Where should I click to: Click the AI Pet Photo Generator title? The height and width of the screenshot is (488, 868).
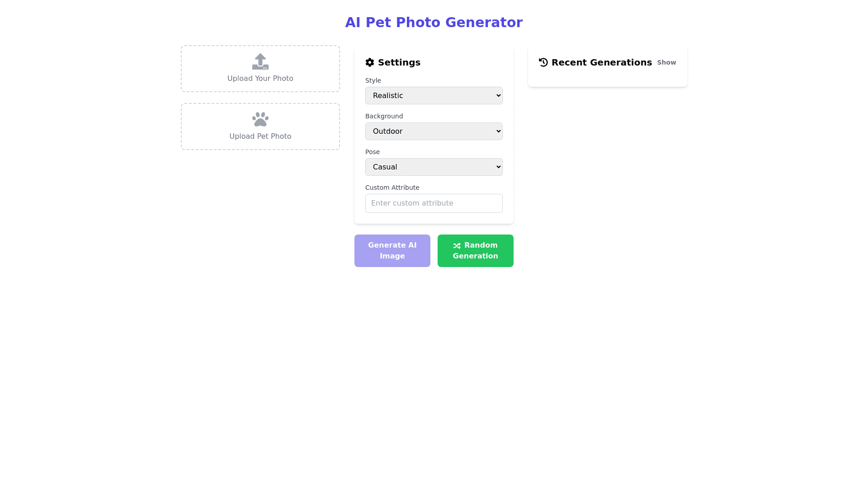click(434, 22)
